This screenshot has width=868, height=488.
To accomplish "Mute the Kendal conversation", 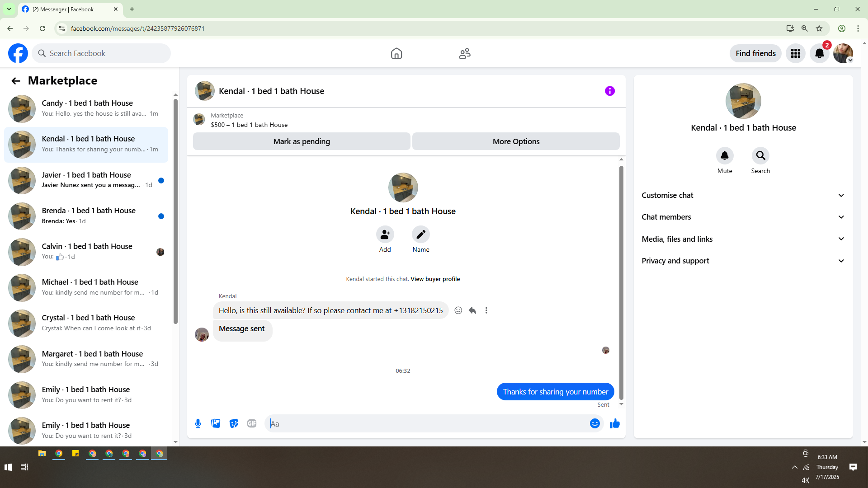I will click(x=724, y=156).
